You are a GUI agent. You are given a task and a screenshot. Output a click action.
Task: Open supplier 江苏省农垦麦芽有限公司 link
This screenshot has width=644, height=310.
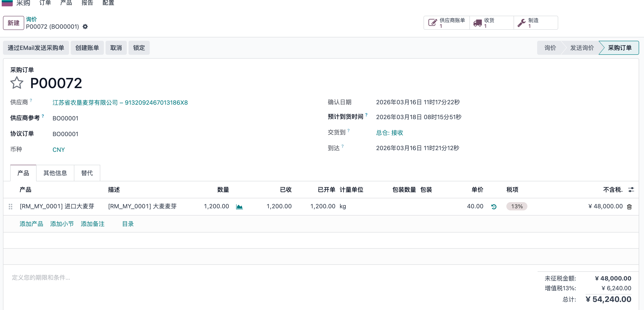pos(120,103)
